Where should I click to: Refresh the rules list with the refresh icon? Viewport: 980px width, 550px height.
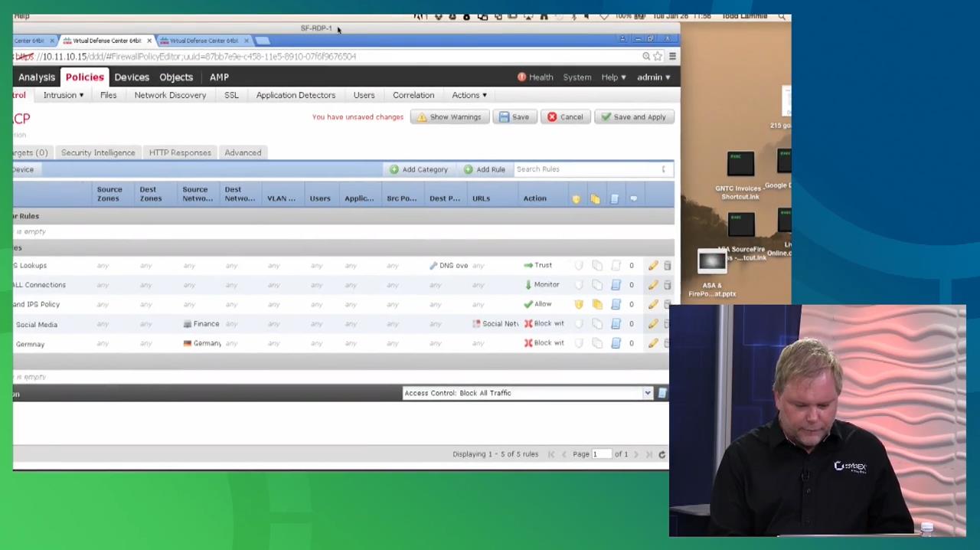[661, 454]
